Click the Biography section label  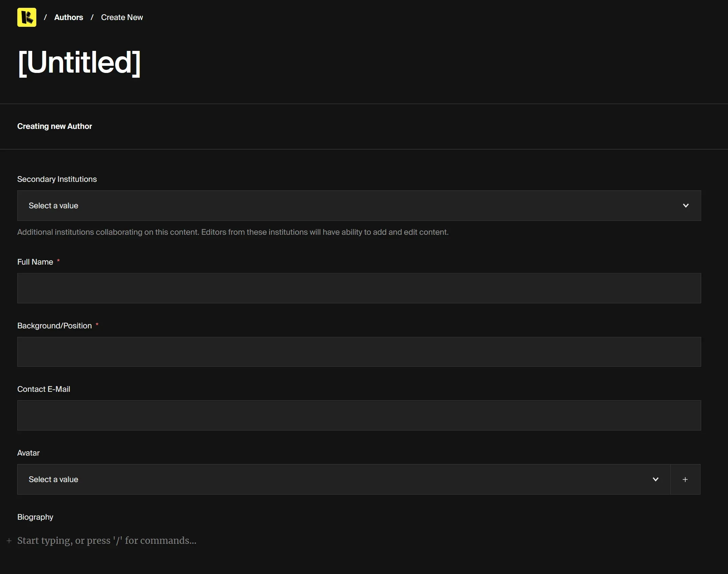click(35, 517)
